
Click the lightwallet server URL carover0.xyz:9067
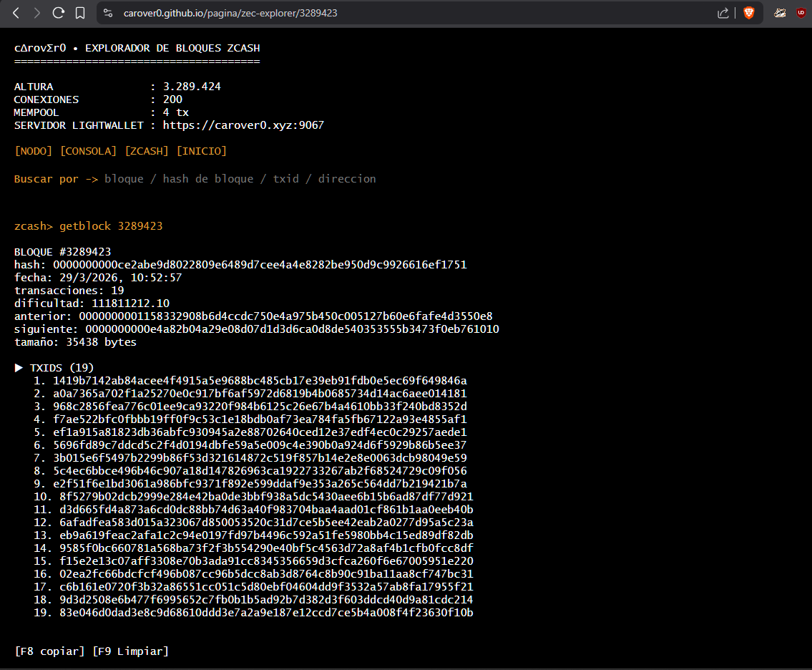243,125
